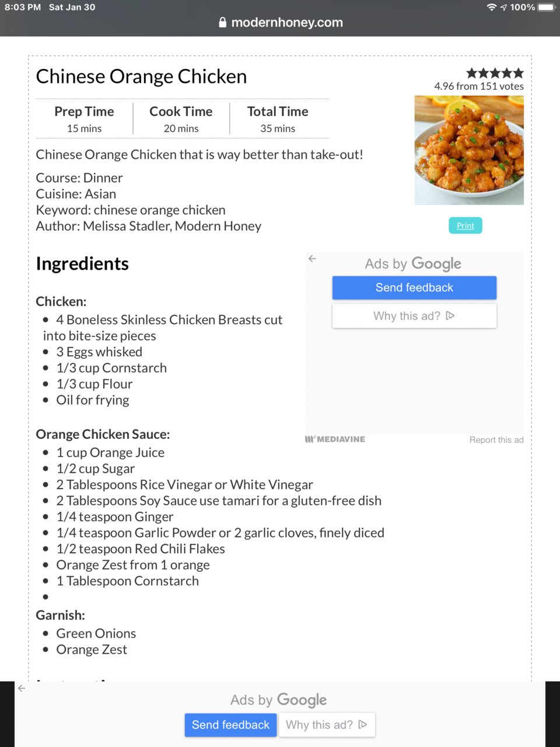Click Send feedback in bottom ad banner
The height and width of the screenshot is (747, 560).
click(x=230, y=725)
